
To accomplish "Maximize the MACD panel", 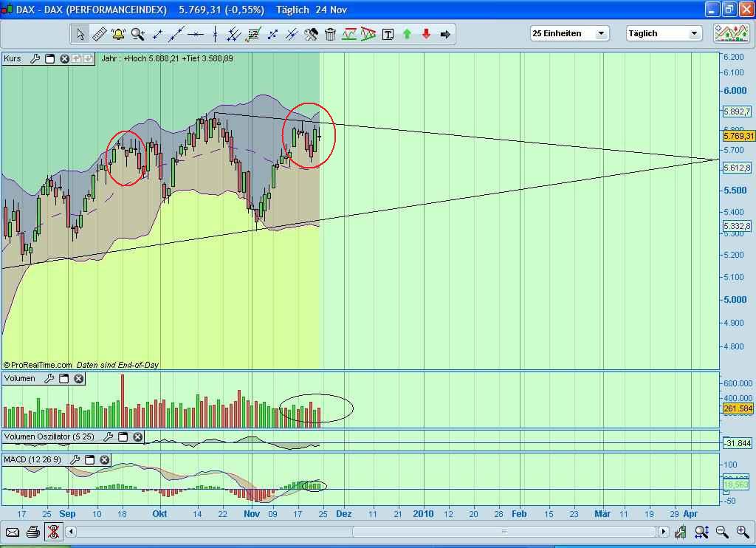I will pos(89,459).
